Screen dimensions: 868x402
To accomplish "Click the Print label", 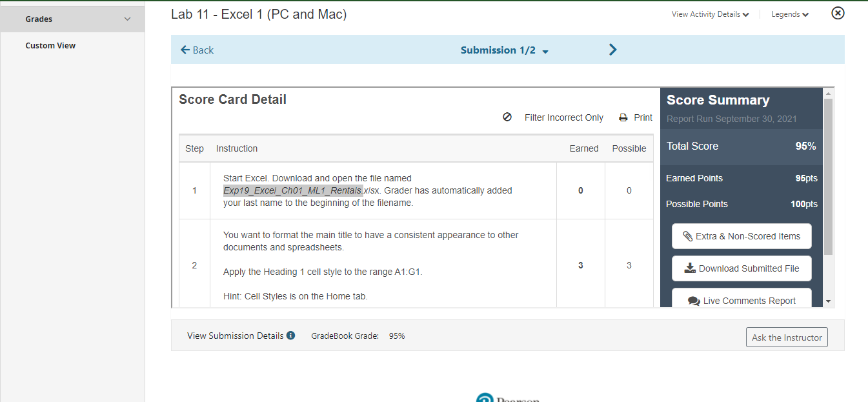I will coord(643,117).
